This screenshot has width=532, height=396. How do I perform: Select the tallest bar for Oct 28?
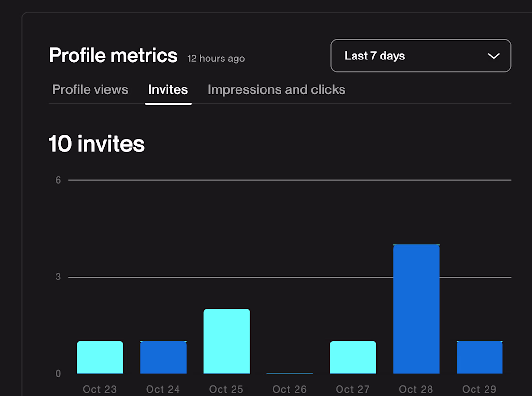tap(416, 309)
